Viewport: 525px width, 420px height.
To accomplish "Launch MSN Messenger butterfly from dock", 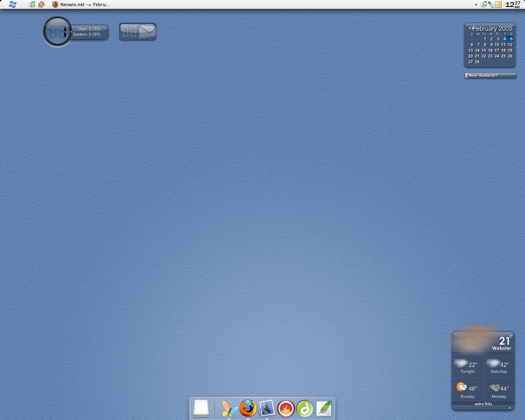I will click(229, 409).
